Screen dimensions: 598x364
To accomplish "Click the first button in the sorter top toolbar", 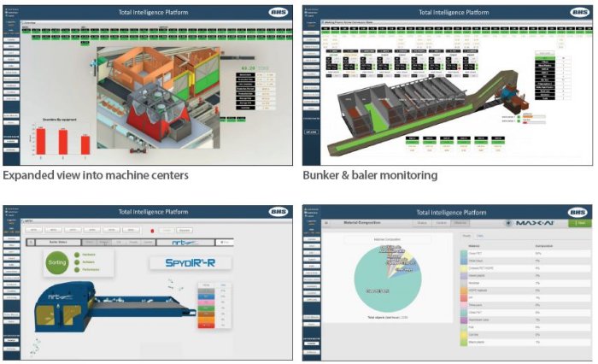I will pos(35,230).
